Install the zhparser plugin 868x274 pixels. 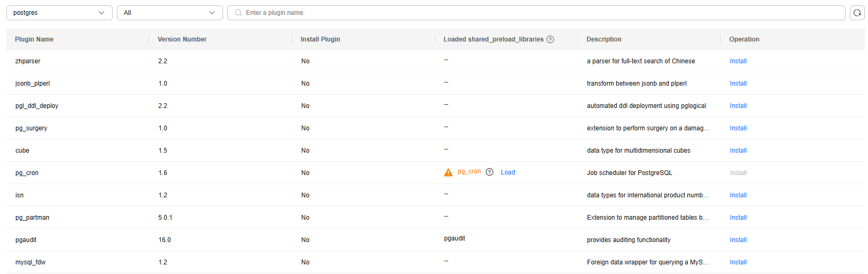[738, 61]
